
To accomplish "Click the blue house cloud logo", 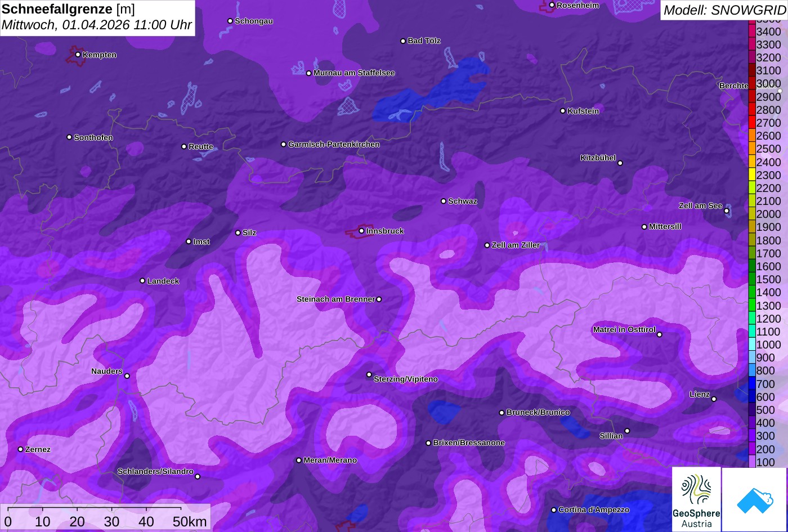I will coord(755,499).
